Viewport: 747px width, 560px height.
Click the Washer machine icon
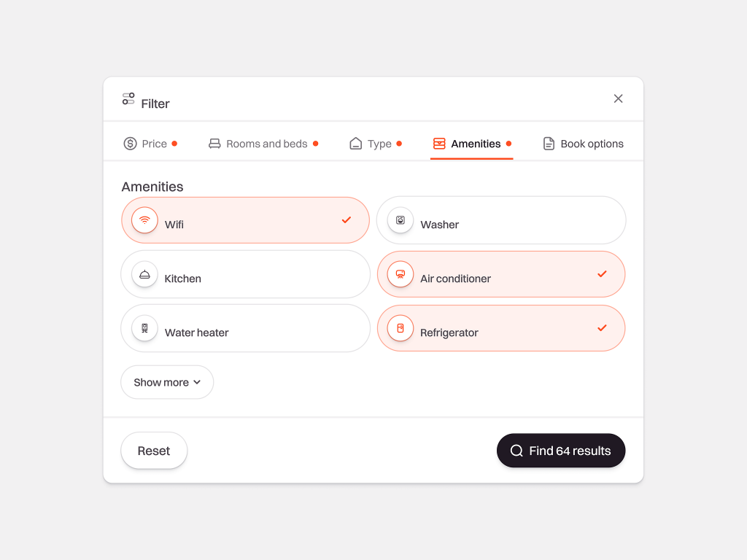(x=400, y=220)
